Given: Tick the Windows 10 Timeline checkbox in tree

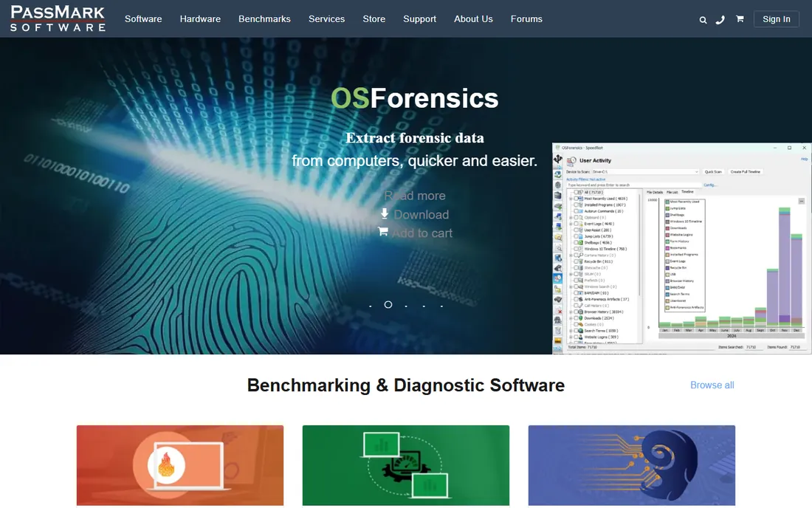Looking at the screenshot, I should (576, 249).
